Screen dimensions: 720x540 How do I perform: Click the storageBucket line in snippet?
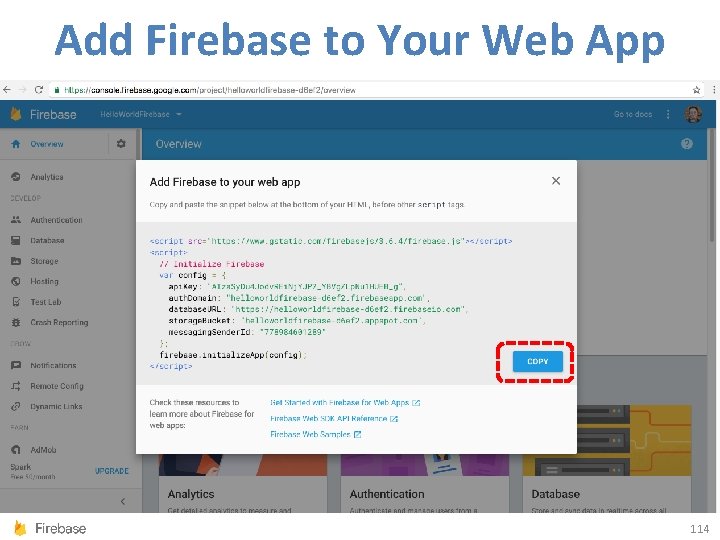[297, 321]
